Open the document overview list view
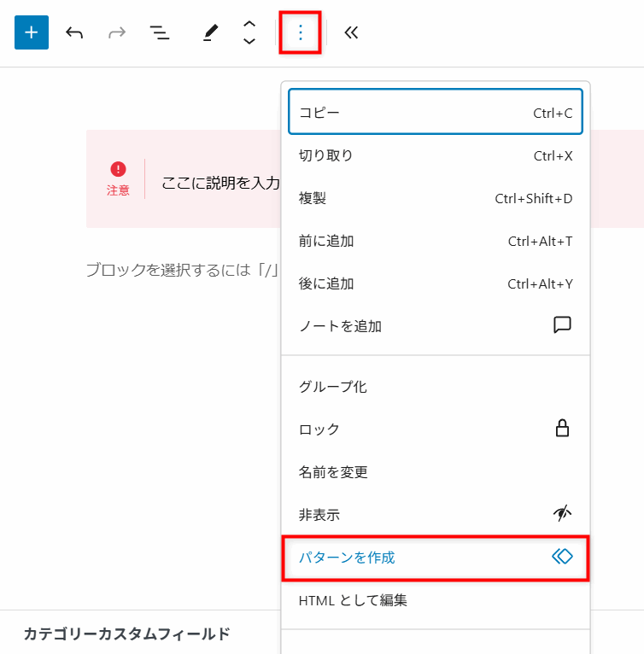The height and width of the screenshot is (654, 644). point(160,32)
